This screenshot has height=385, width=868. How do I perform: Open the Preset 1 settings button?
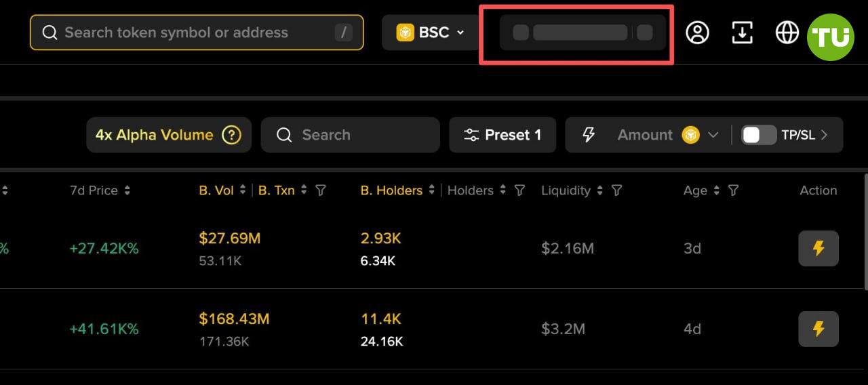tap(502, 135)
